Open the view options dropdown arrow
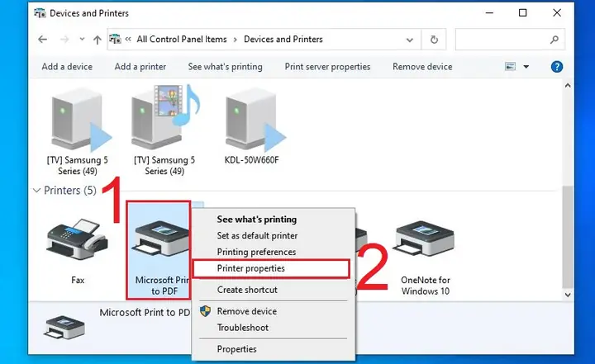 [x=526, y=67]
